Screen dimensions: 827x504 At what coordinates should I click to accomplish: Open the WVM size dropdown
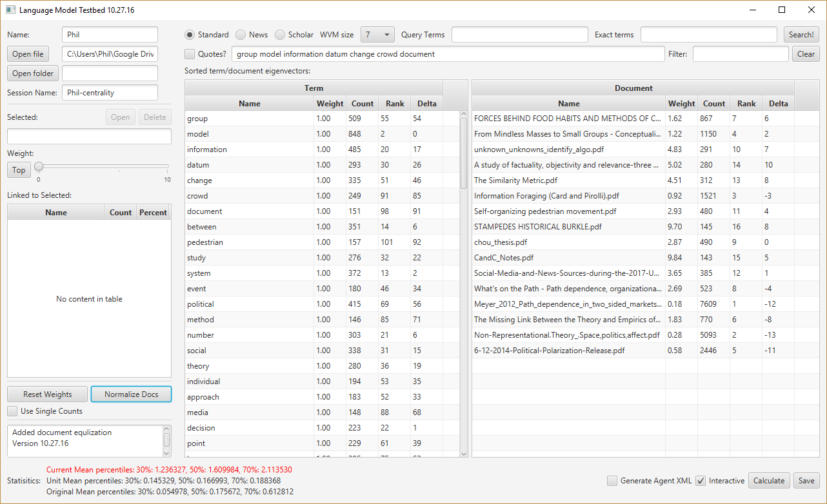pyautogui.click(x=377, y=35)
